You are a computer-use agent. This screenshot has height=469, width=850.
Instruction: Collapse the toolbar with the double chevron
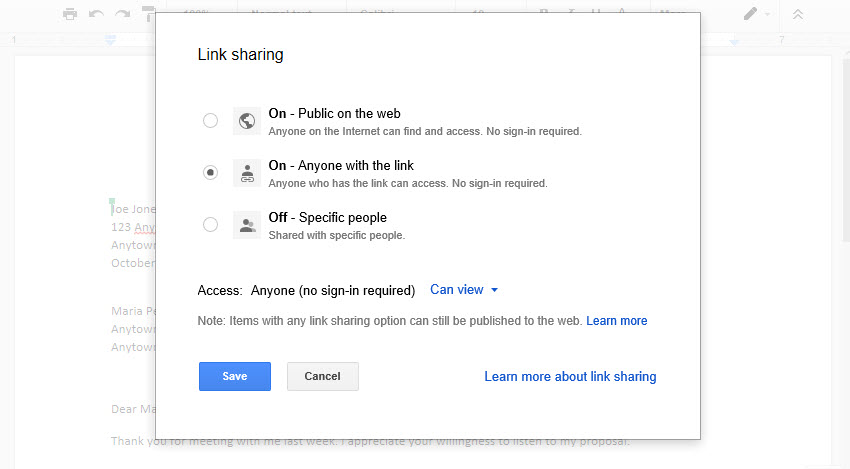797,14
